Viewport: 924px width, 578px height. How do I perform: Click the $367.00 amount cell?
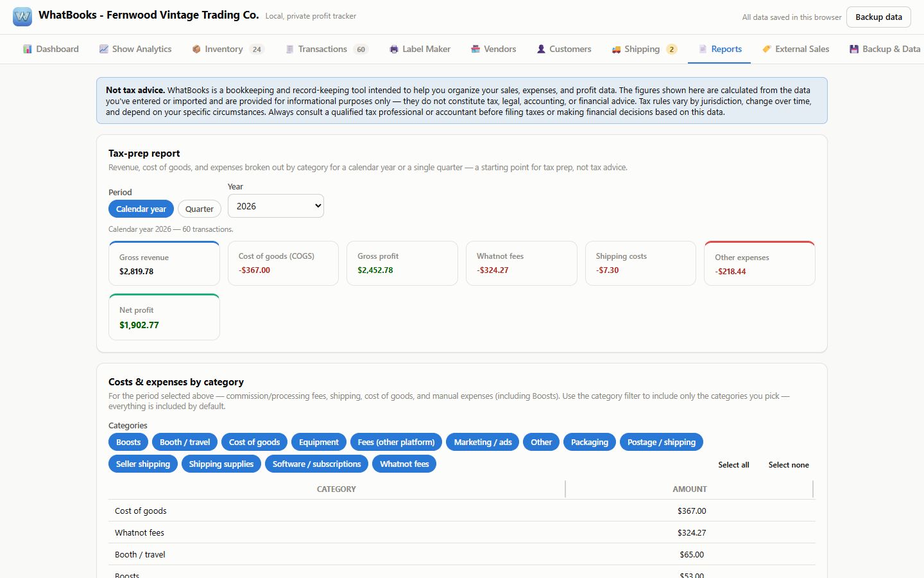point(692,511)
